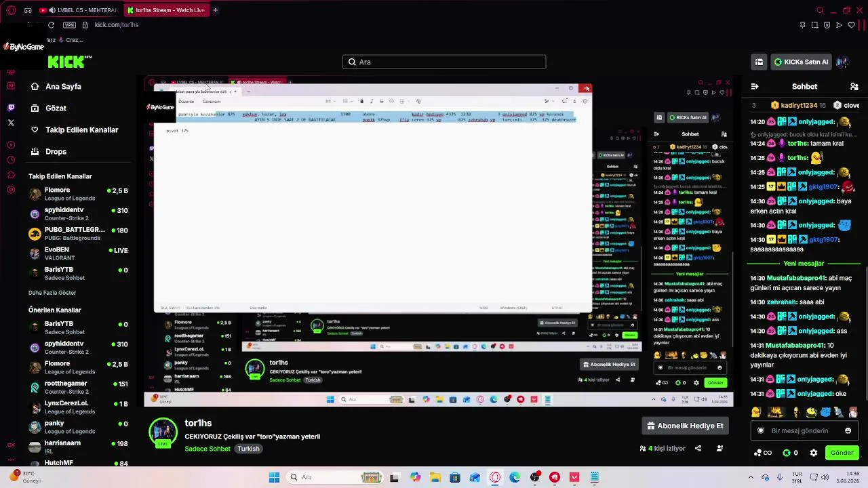Image resolution: width=868 pixels, height=488 pixels.
Task: Open the emoji picker in chat input
Action: tap(848, 430)
